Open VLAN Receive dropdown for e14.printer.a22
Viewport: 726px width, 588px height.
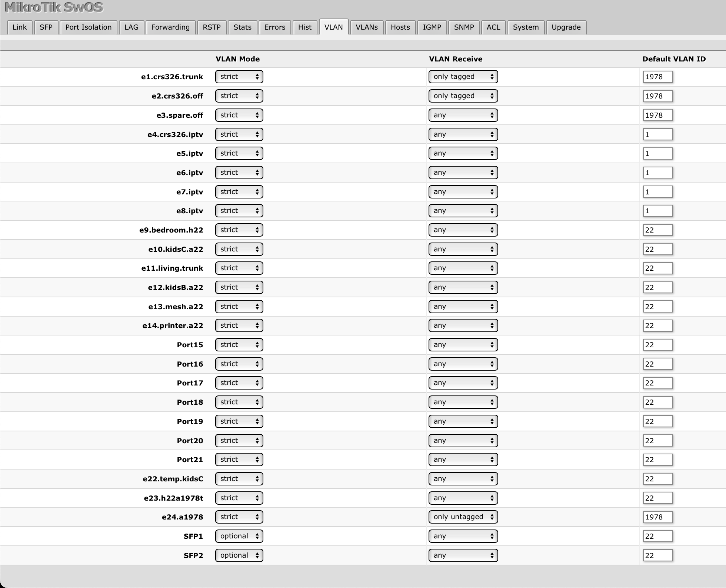coord(463,325)
